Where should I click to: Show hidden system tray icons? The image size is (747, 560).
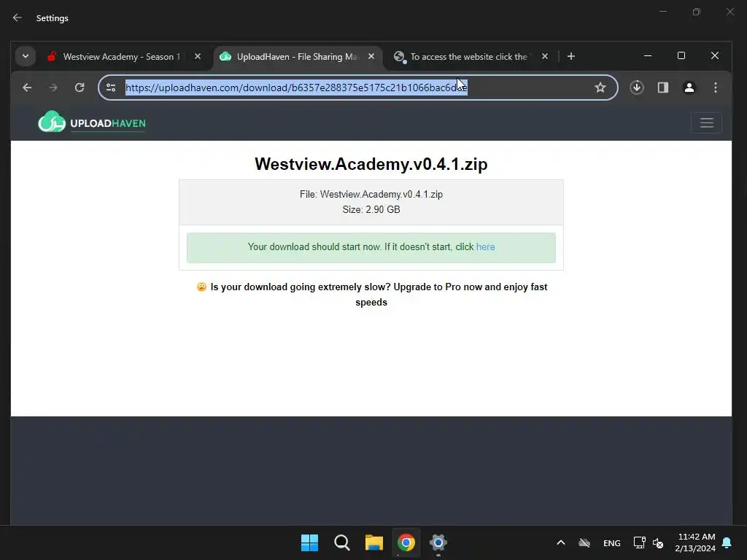click(x=561, y=542)
